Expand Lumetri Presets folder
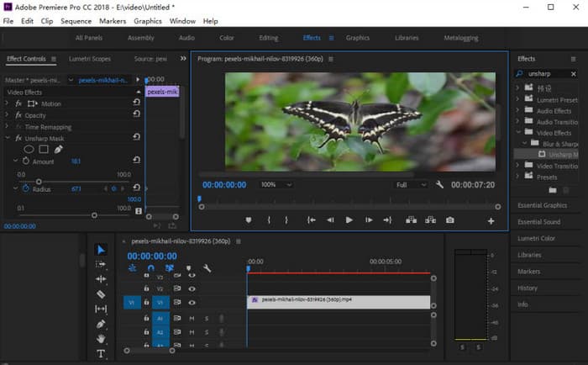Screen dimensions: 588x365 point(518,99)
